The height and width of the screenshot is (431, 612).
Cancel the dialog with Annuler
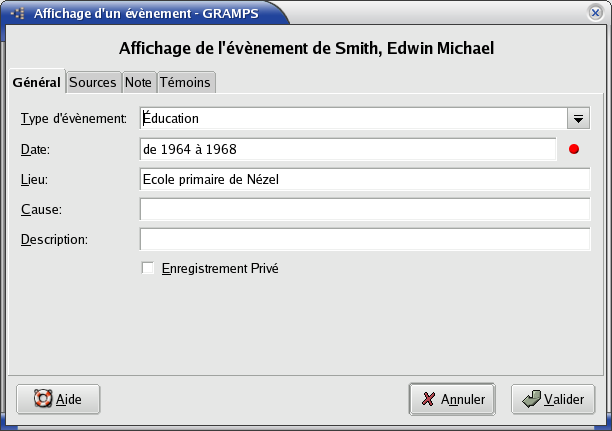(452, 399)
